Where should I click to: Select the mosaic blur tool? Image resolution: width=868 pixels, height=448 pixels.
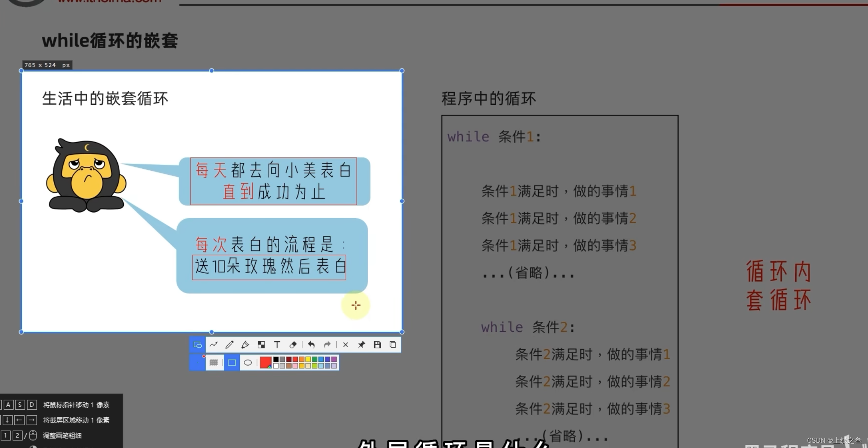click(261, 345)
